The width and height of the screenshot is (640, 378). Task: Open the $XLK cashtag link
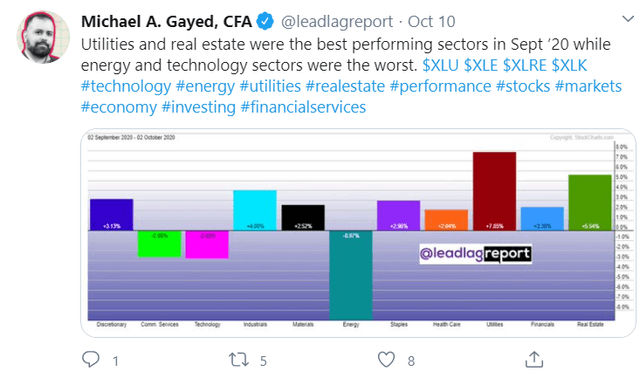569,65
